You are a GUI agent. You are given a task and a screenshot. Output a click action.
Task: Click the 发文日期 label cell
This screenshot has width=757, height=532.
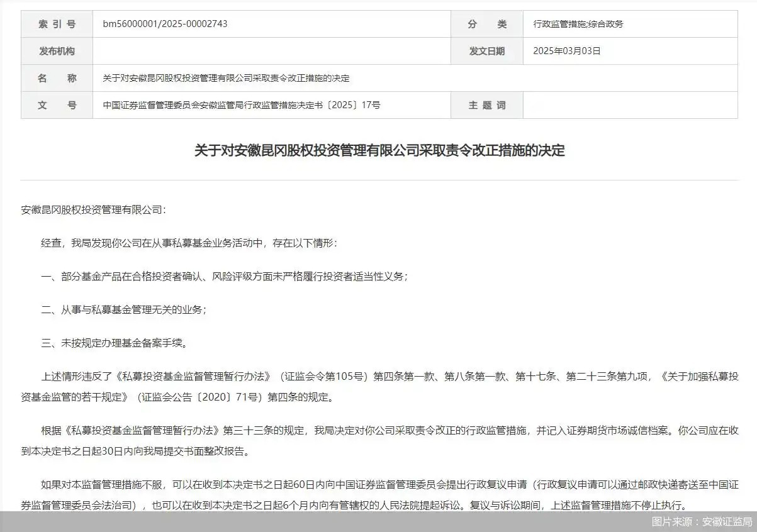(487, 51)
